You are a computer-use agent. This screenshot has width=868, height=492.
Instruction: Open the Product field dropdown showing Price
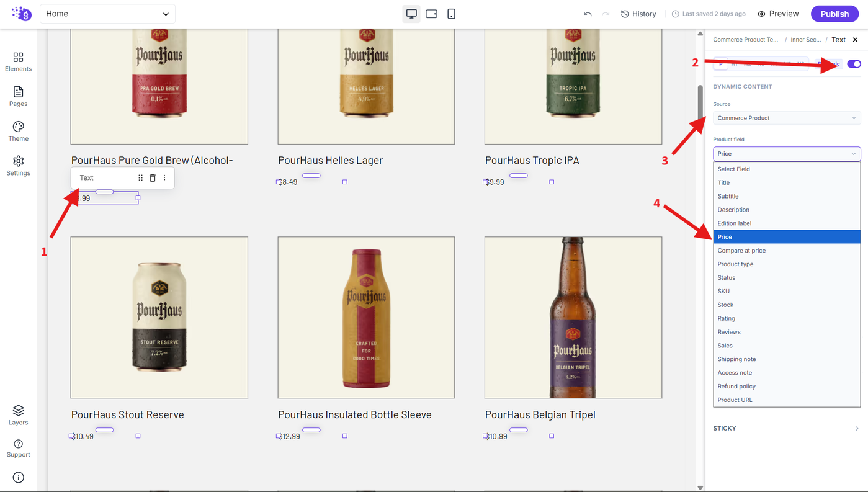coord(787,154)
